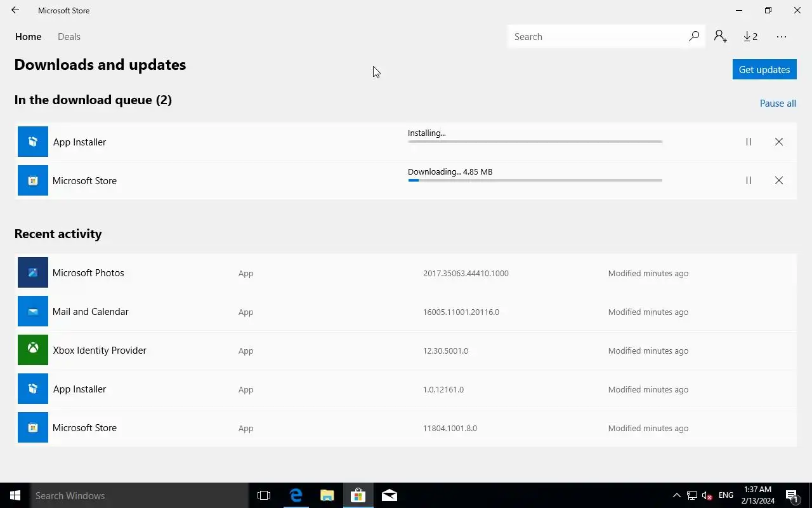Image resolution: width=812 pixels, height=508 pixels.
Task: Click the Get updates button
Action: 764,69
